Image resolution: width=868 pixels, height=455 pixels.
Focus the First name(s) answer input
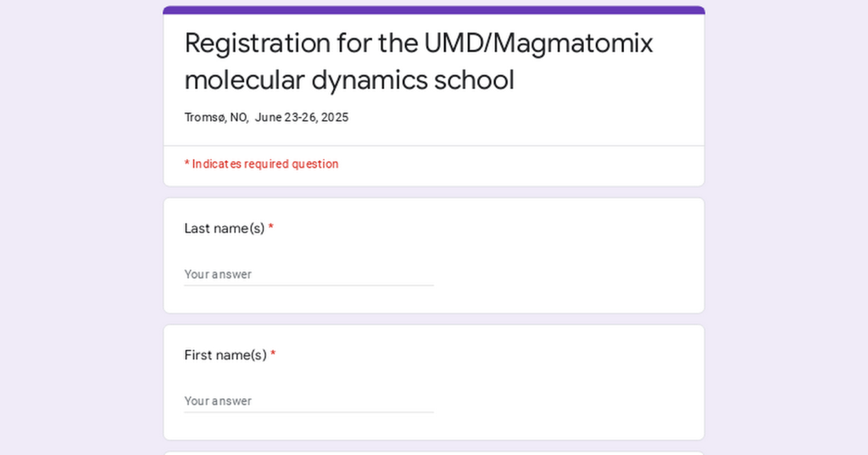[x=309, y=401]
